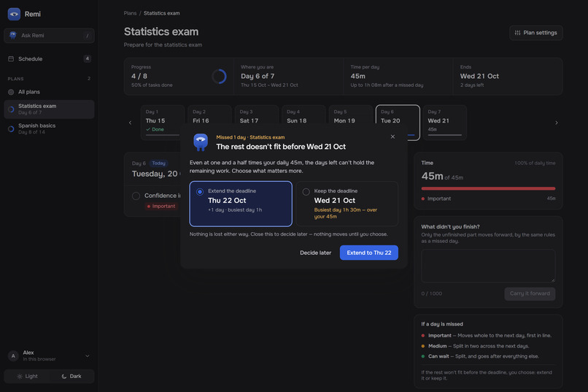This screenshot has height=392, width=588.
Task: Click the Ask Remi search box
Action: 49,35
